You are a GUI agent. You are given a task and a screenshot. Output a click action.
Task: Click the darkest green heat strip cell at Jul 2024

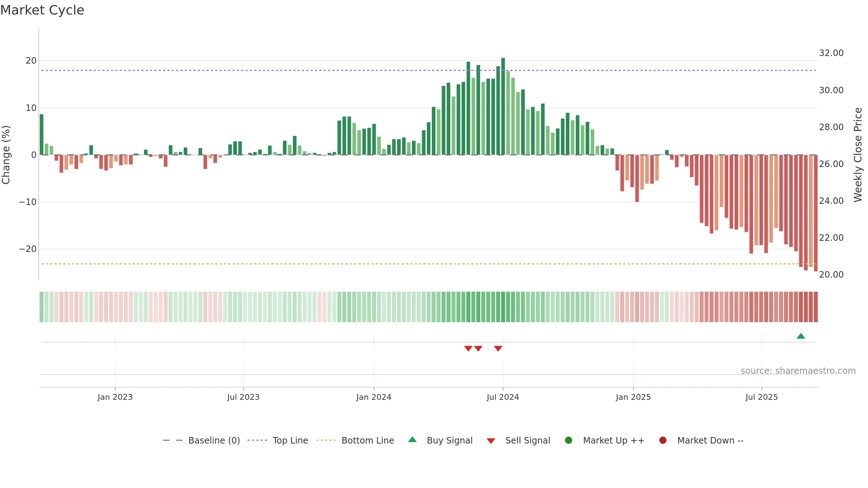pos(503,307)
